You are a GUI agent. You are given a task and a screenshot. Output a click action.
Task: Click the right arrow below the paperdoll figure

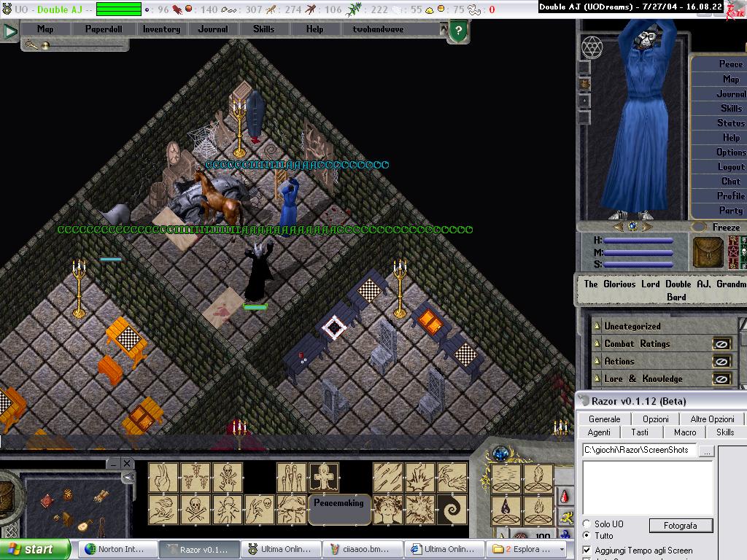point(646,227)
